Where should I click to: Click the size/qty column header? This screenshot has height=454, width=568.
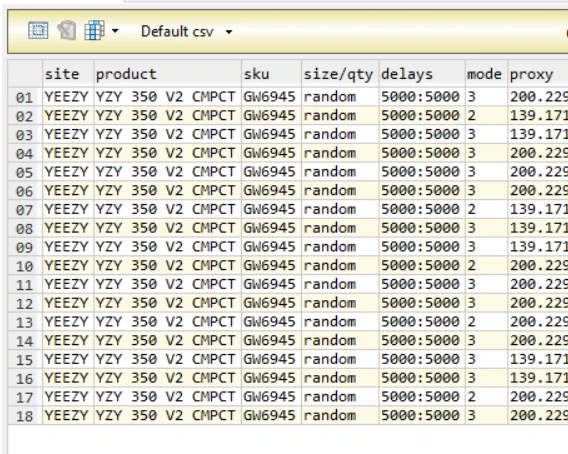(x=340, y=74)
